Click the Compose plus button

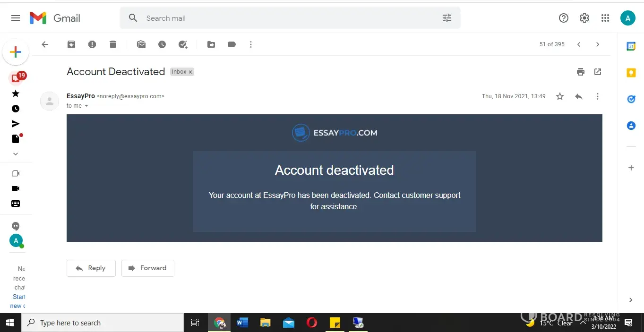click(16, 52)
